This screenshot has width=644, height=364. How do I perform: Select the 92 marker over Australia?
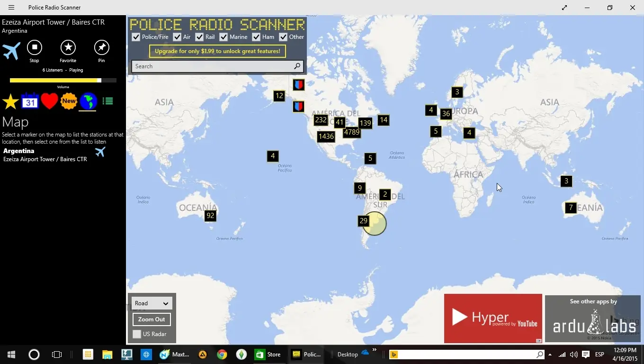pyautogui.click(x=210, y=216)
